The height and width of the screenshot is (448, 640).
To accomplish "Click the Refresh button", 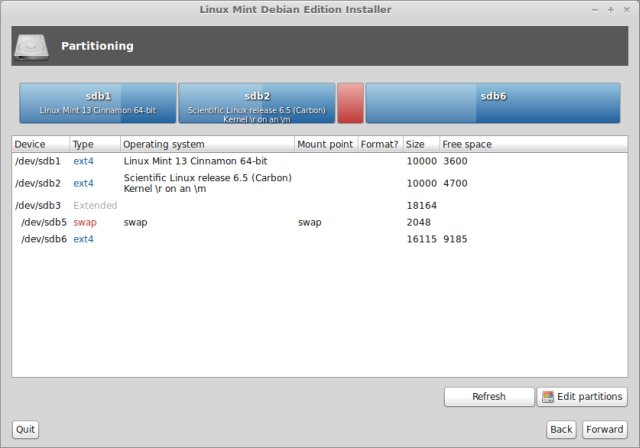I will click(489, 397).
